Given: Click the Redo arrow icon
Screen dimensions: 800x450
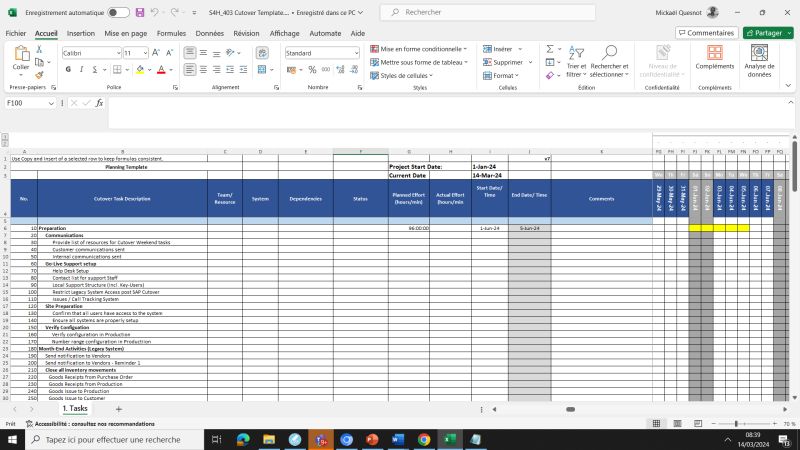Looking at the screenshot, I should [174, 12].
